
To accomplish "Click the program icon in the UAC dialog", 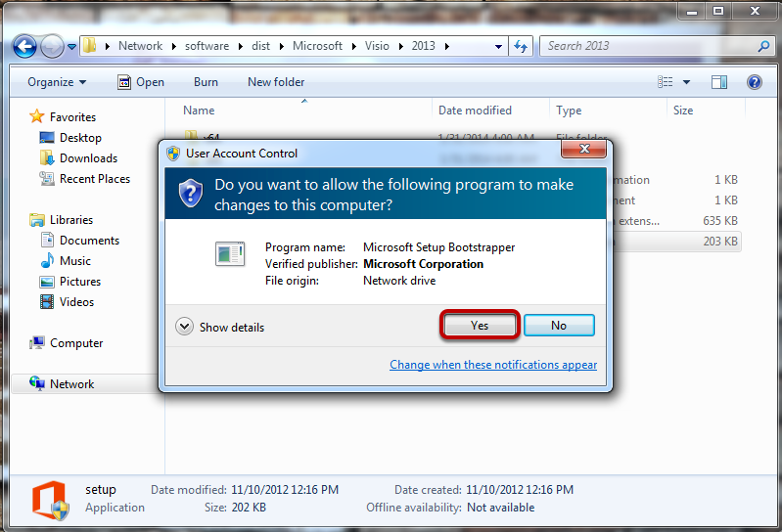I will pyautogui.click(x=230, y=253).
